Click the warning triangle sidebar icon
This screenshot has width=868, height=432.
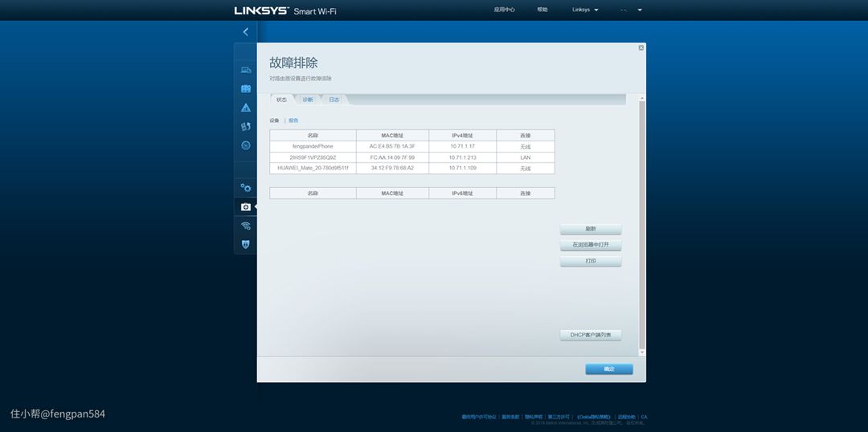(x=246, y=108)
